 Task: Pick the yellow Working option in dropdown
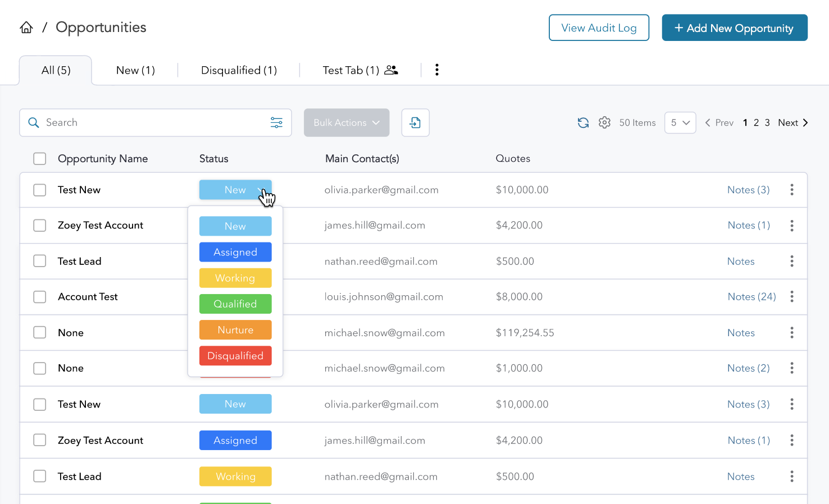click(235, 278)
